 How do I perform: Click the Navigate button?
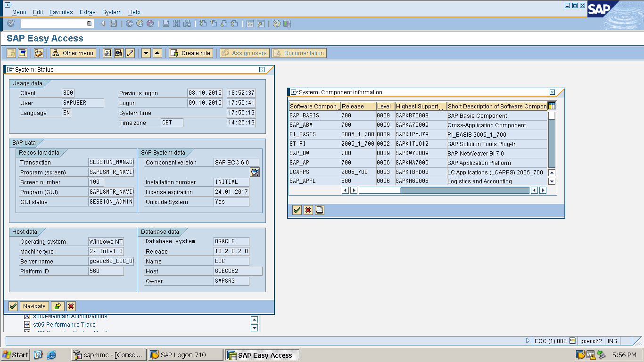click(34, 306)
